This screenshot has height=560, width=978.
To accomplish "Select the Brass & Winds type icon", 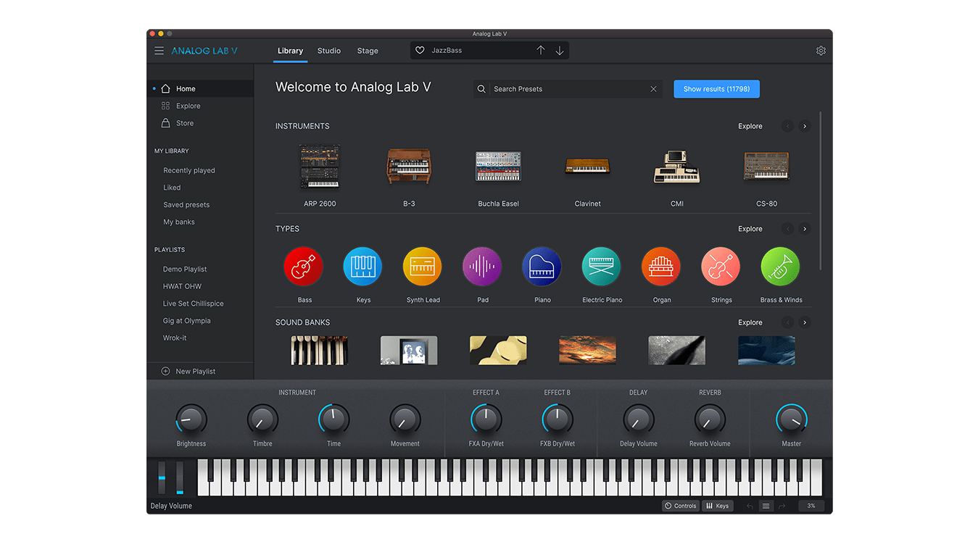I will tap(780, 267).
